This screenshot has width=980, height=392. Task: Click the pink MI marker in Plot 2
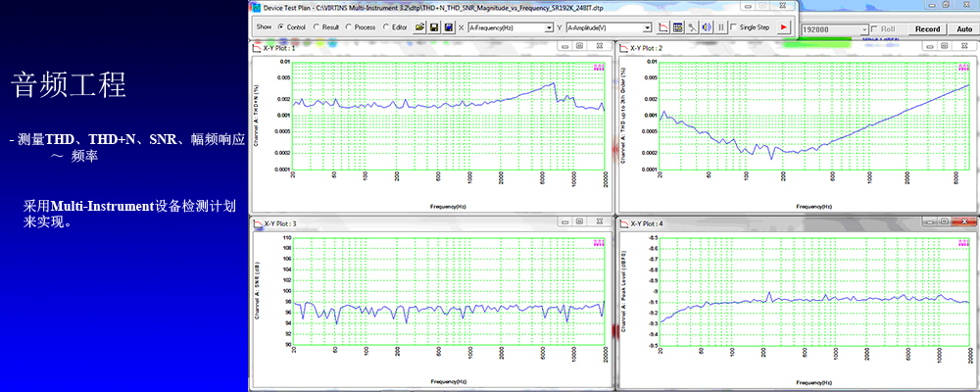(963, 67)
